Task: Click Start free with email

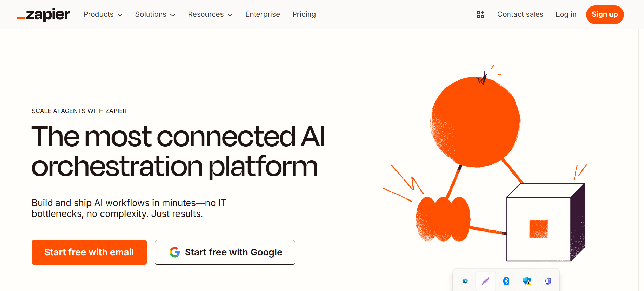Action: (x=89, y=252)
